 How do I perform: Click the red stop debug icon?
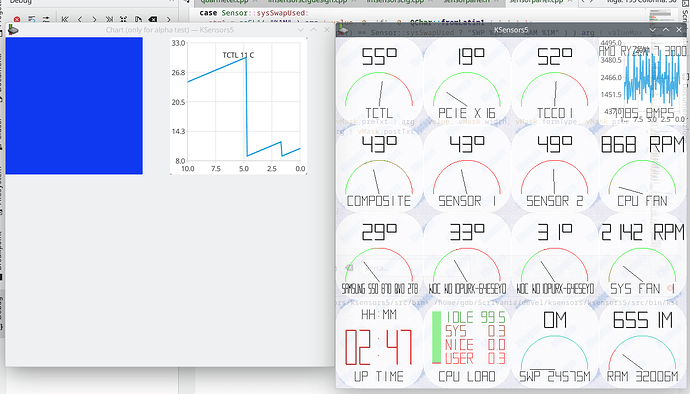click(17, 19)
